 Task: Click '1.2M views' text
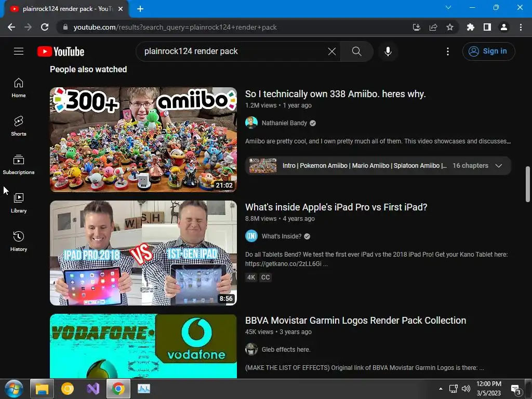261,105
